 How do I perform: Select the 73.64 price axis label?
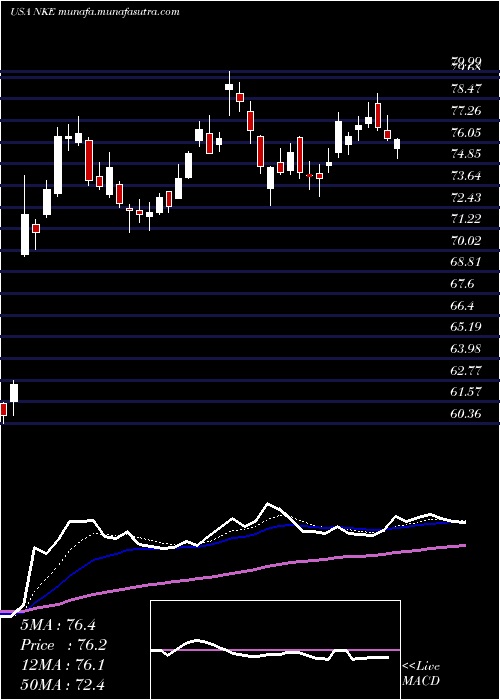pos(467,176)
